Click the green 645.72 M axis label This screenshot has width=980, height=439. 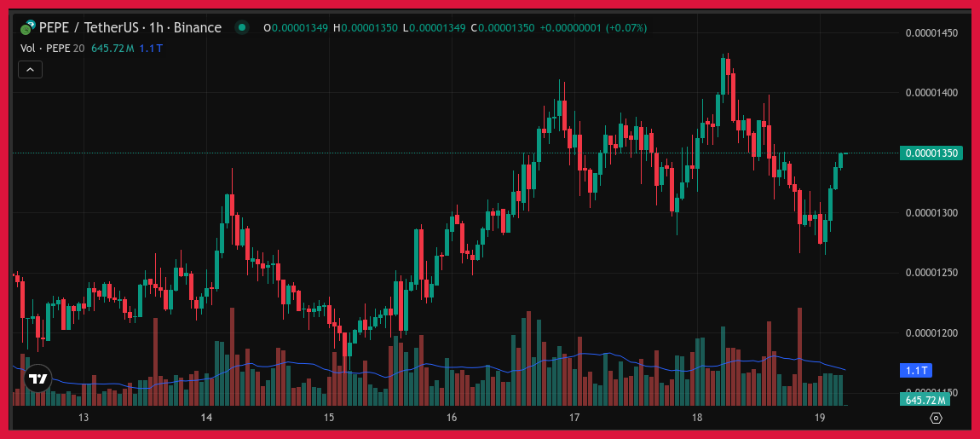925,400
